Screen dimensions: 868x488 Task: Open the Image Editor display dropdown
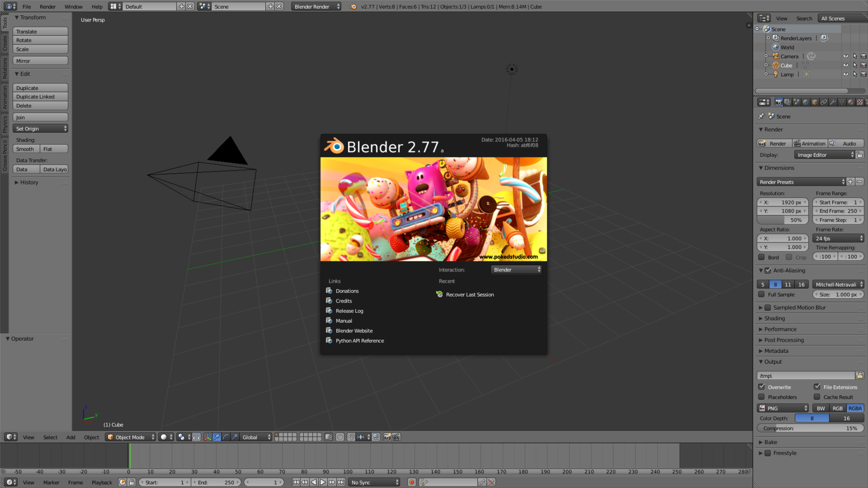[825, 155]
